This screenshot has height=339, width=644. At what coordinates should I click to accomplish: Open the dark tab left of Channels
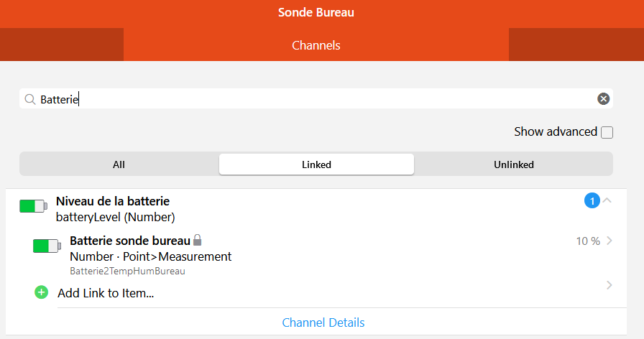(x=62, y=45)
